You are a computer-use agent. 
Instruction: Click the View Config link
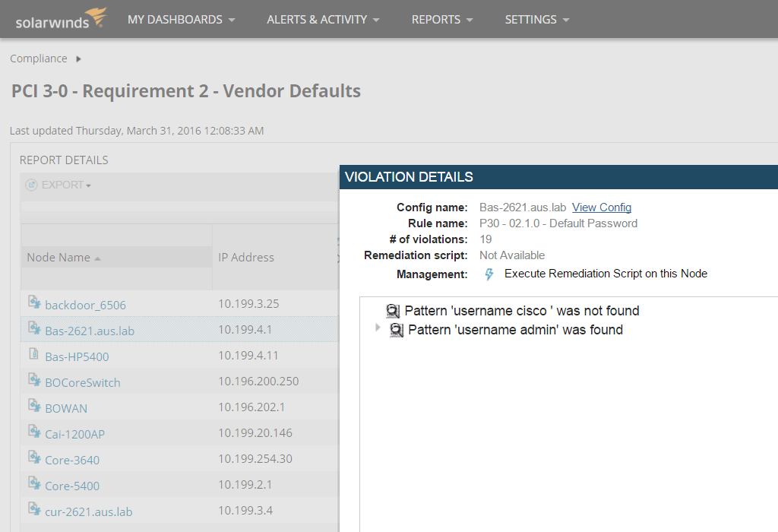click(602, 207)
